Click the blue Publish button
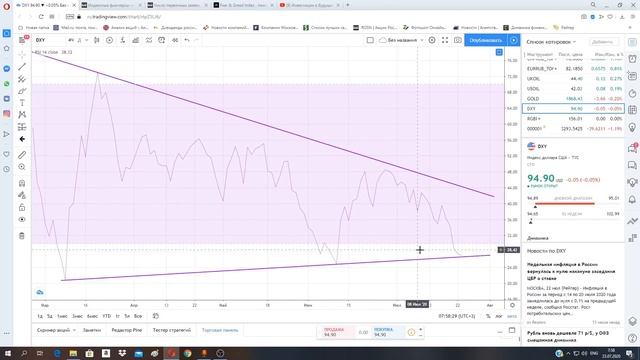Viewport: 640px width, 360px height. 486,40
